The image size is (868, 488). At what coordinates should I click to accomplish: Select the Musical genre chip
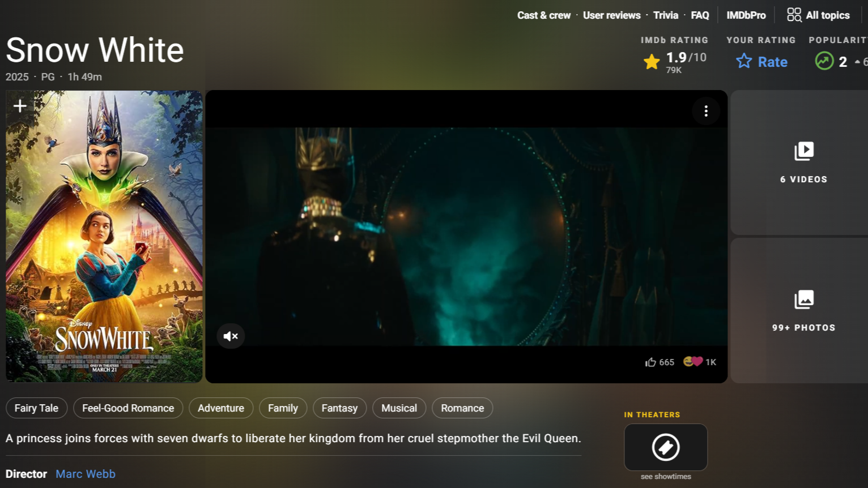coord(399,408)
